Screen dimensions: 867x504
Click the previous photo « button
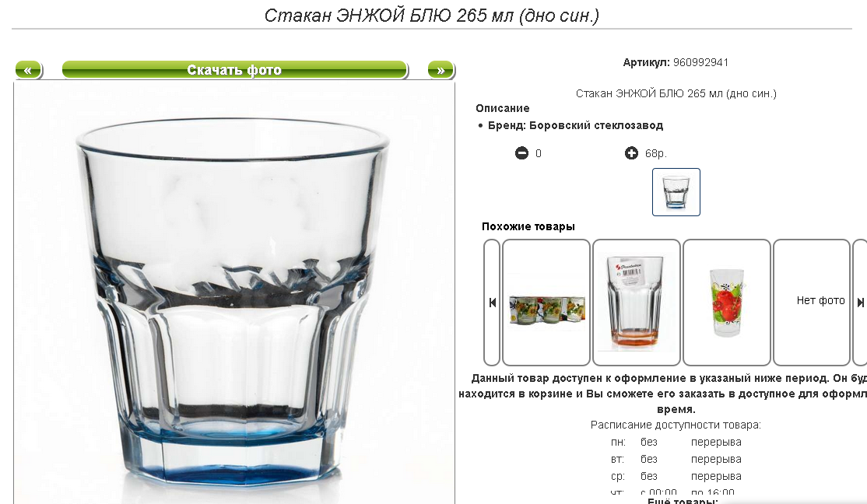(29, 70)
